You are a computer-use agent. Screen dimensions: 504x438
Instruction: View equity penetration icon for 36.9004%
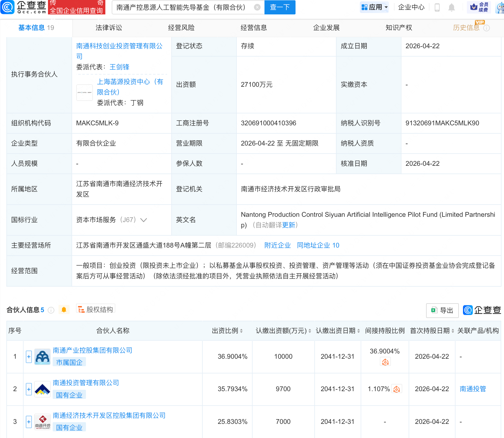[x=385, y=362]
